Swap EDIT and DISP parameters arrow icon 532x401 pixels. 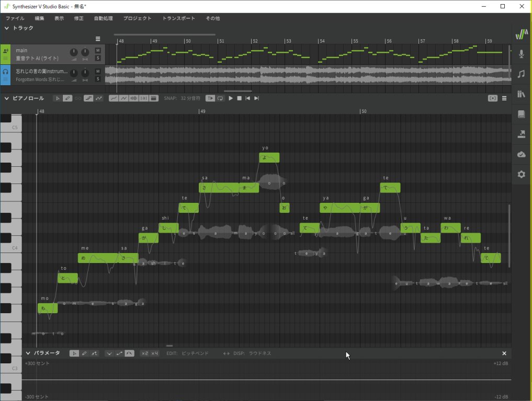point(227,353)
